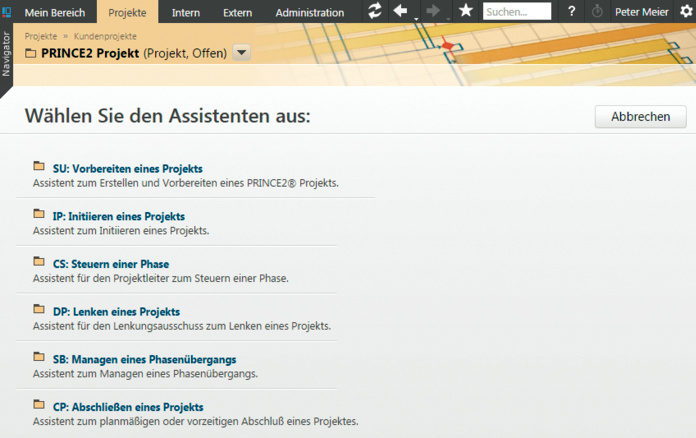Expand the PRINCE2 Projekt dropdown arrow
This screenshot has height=438, width=696.
[x=242, y=53]
